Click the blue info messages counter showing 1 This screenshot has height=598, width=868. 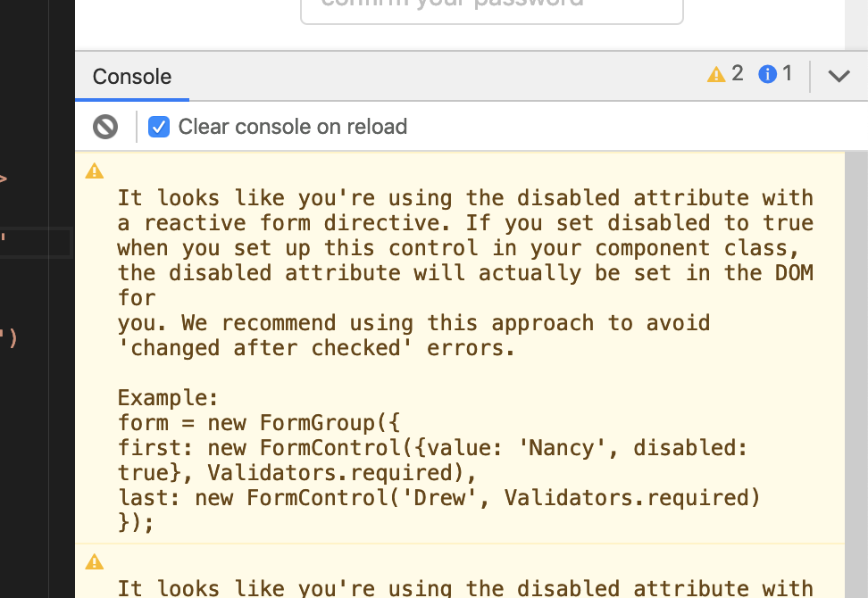(775, 74)
